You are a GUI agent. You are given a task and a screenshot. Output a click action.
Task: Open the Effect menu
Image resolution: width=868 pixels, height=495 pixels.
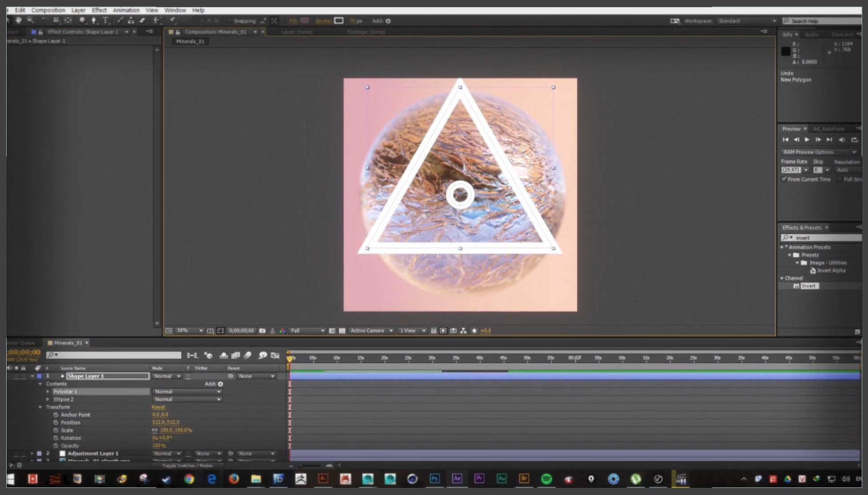click(99, 10)
